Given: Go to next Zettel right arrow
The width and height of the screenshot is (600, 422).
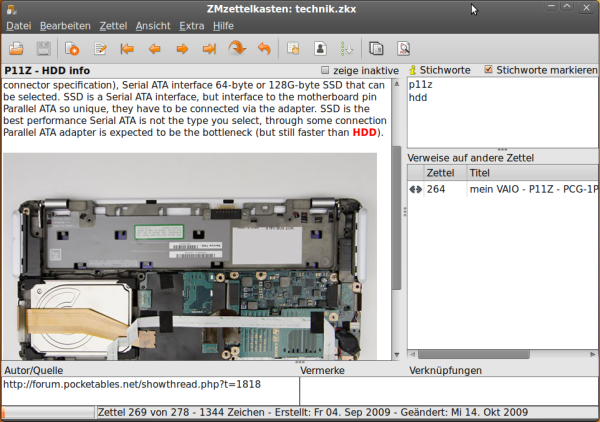Looking at the screenshot, I should click(x=182, y=49).
